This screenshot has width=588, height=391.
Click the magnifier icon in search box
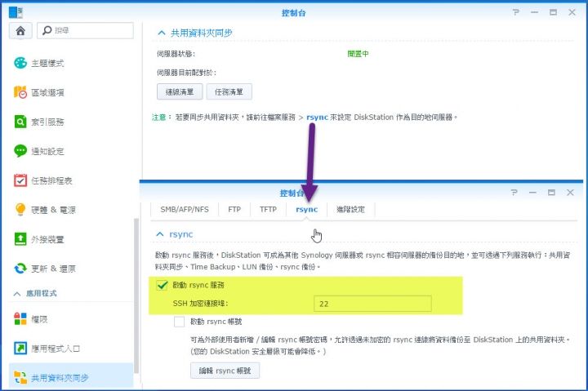tap(47, 30)
